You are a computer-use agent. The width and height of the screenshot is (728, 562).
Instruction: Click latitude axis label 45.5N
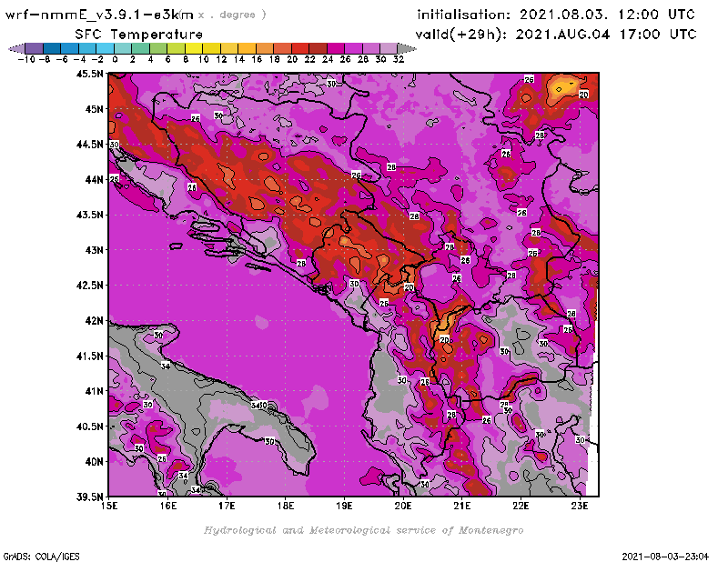(x=90, y=74)
